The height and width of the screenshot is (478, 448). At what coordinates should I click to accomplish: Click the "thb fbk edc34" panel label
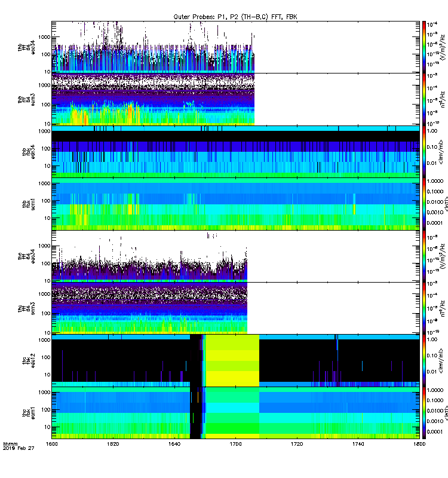29,152
